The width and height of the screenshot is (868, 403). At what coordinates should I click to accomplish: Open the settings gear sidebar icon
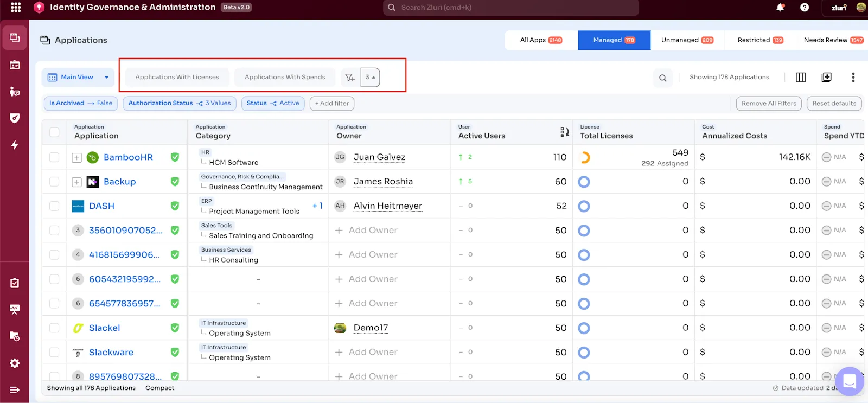pos(15,363)
